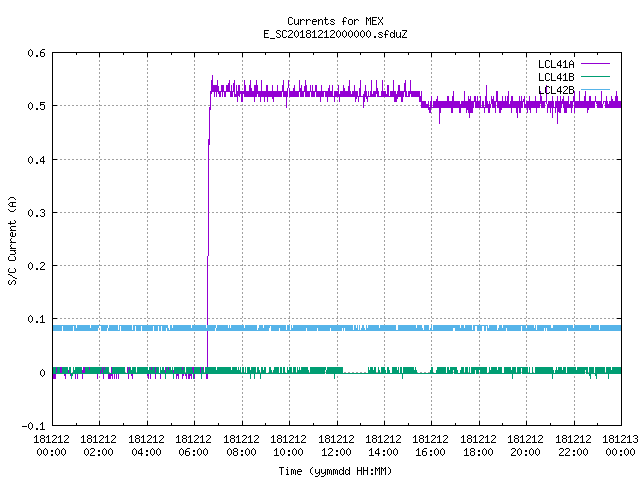This screenshot has height=480, width=640.
Task: Click the LCL42B legend label
Action: (x=556, y=90)
